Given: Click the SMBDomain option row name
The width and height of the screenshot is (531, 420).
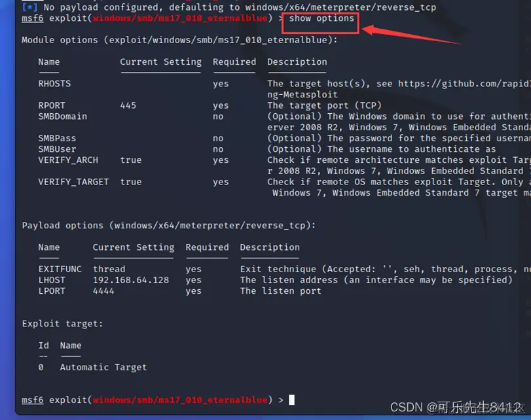Looking at the screenshot, I should [62, 116].
